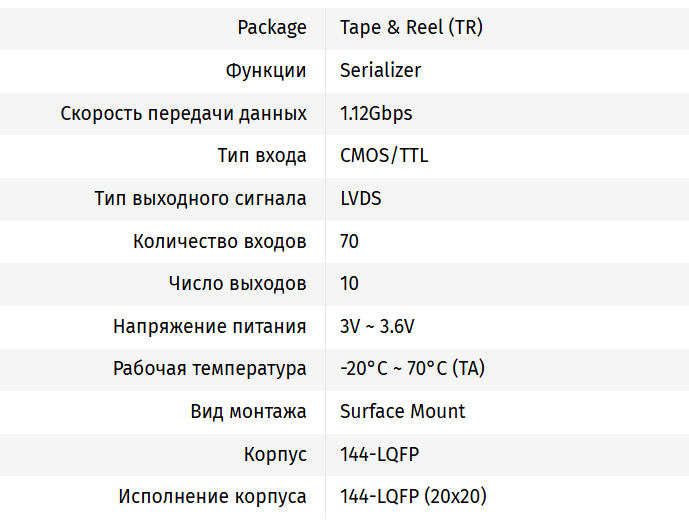Click the '1.12Gbps' data rate value
This screenshot has height=526, width=689.
coord(376,114)
